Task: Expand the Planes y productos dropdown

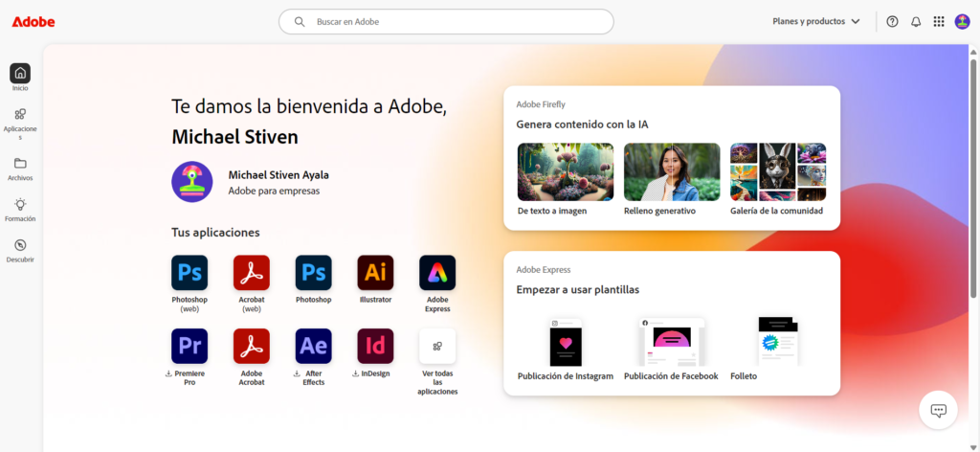Action: (816, 22)
